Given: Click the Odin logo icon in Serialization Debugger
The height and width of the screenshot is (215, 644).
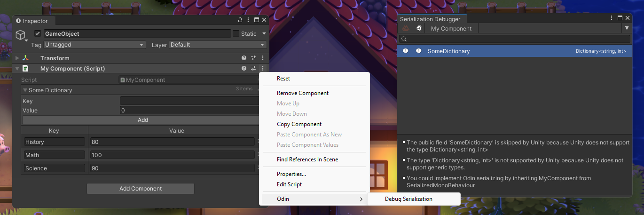Looking at the screenshot, I should [405, 29].
